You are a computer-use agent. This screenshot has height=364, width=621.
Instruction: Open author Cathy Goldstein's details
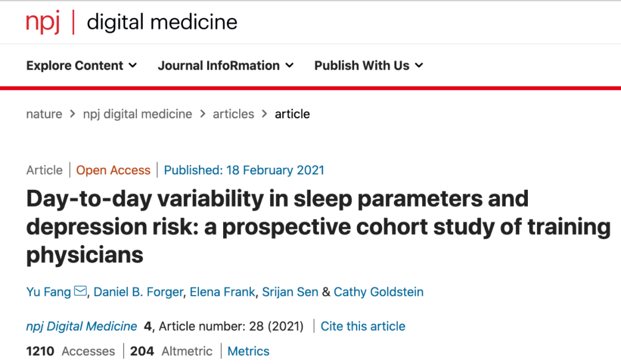[378, 292]
